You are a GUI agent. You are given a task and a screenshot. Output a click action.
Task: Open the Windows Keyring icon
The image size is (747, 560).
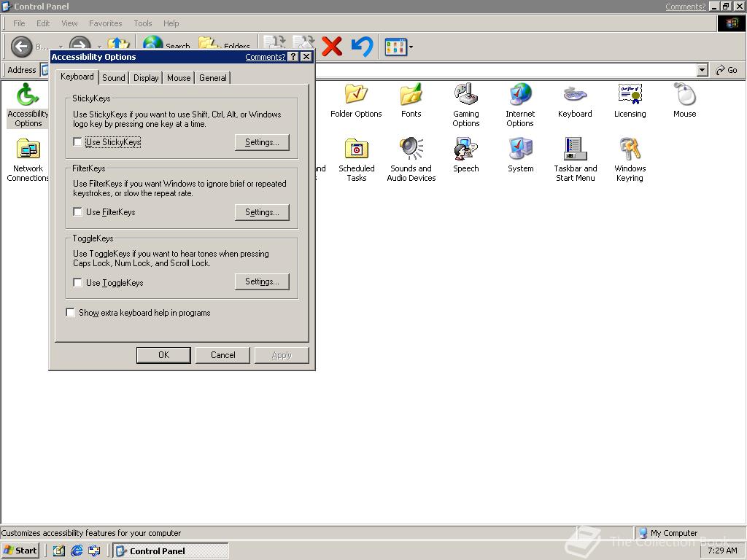(x=630, y=160)
